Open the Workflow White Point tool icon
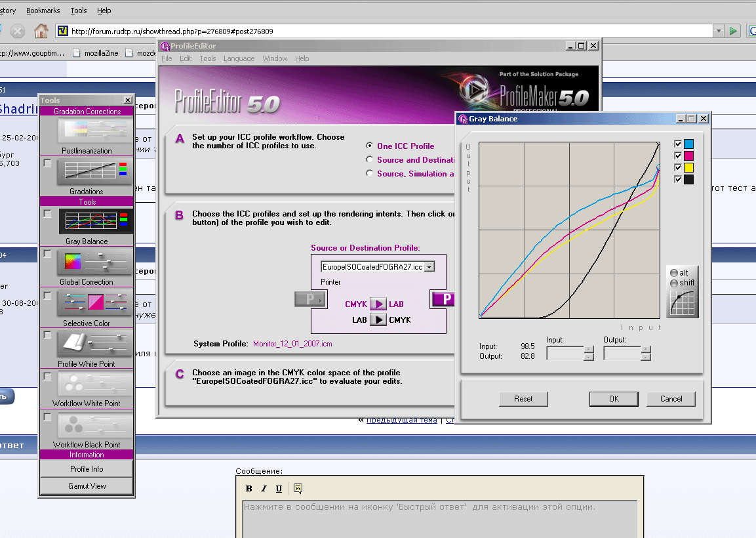 [95, 384]
